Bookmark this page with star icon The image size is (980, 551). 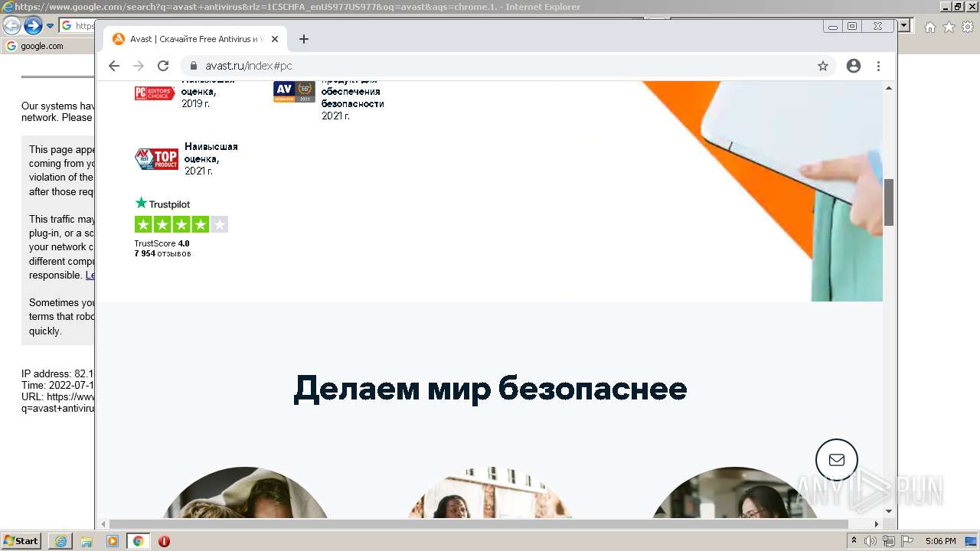point(823,66)
